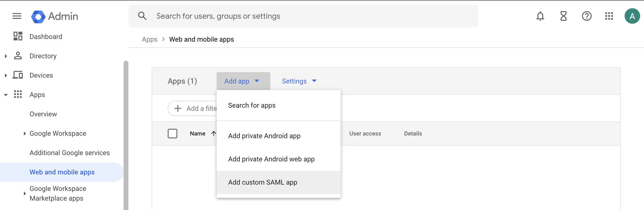
Task: Click the Apps grid icon in sidebar
Action: [x=18, y=94]
